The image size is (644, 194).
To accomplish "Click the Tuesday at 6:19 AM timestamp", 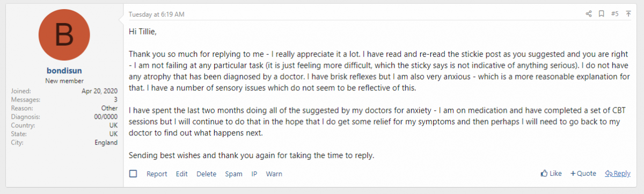I will pos(156,13).
